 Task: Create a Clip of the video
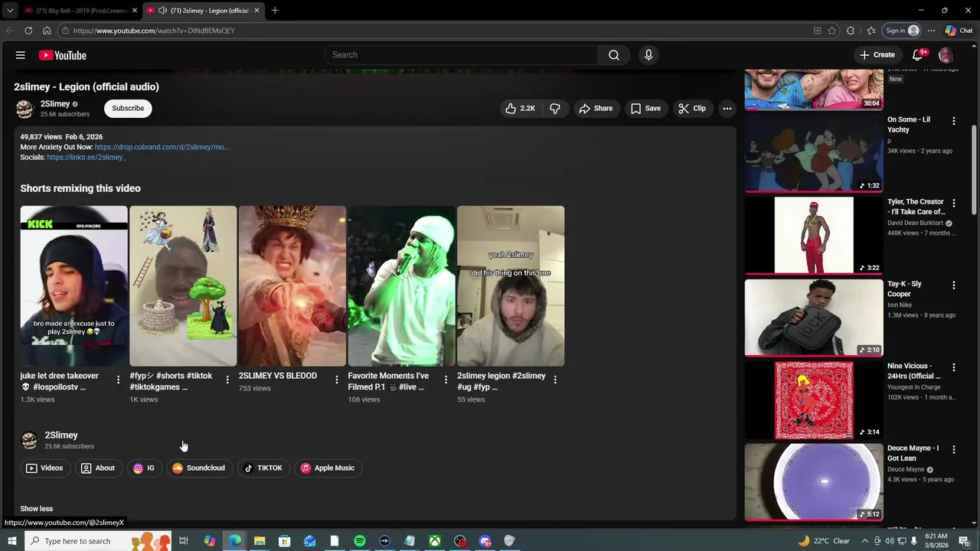click(x=692, y=109)
